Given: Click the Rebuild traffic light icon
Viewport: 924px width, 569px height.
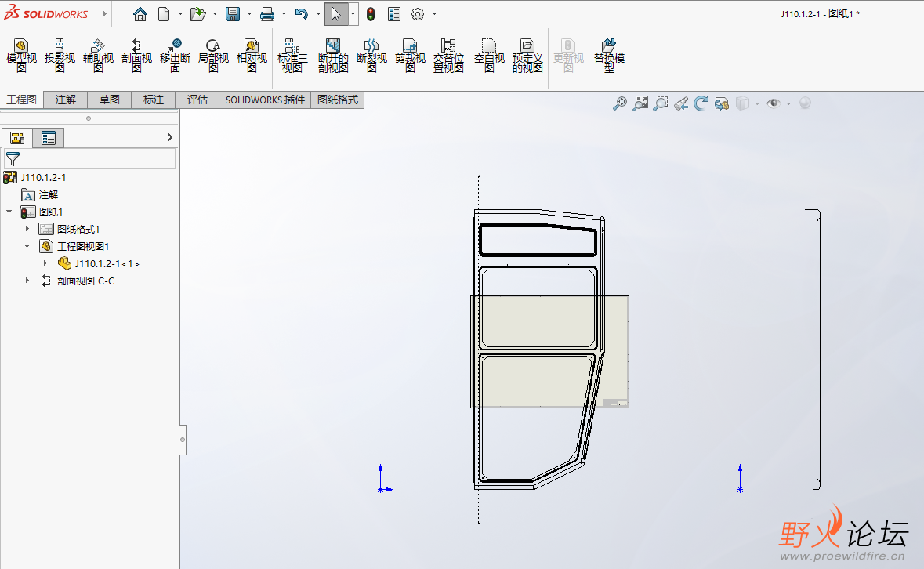Looking at the screenshot, I should (371, 14).
